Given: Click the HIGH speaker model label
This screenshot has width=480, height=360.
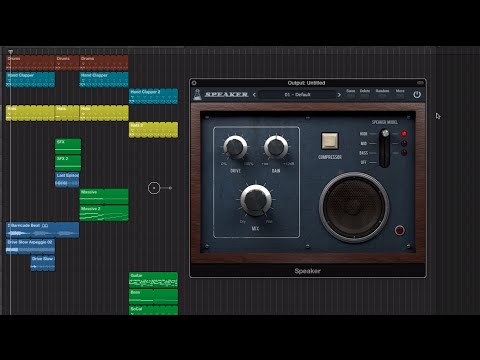Looking at the screenshot, I should click(x=363, y=134).
